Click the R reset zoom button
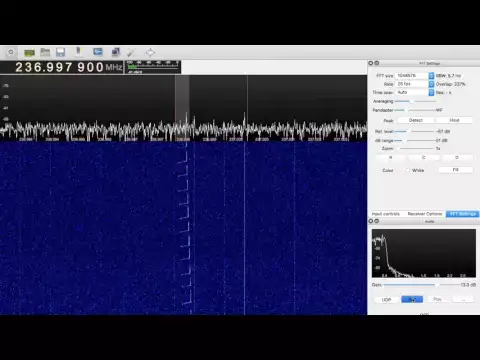The height and width of the screenshot is (360, 480). click(390, 158)
